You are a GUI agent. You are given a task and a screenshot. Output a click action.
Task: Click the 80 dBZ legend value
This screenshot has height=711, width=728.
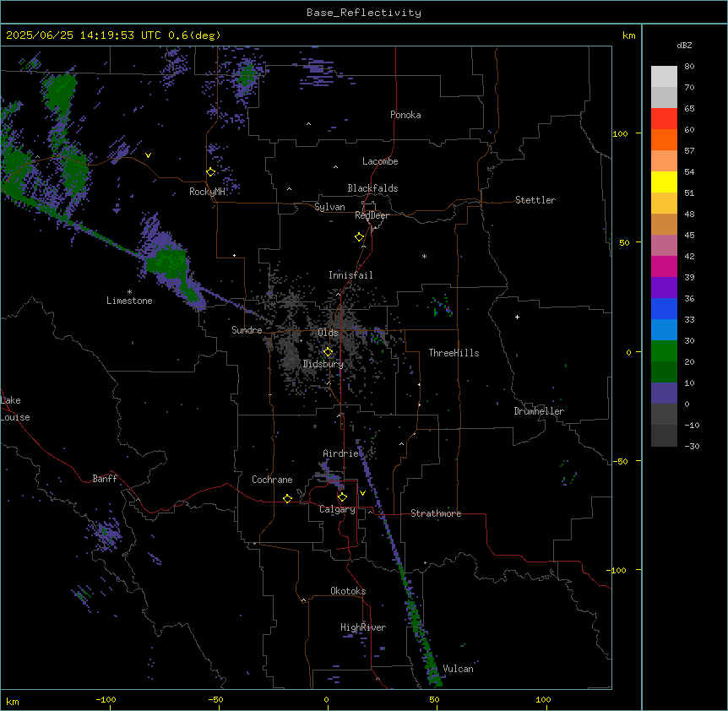[689, 67]
